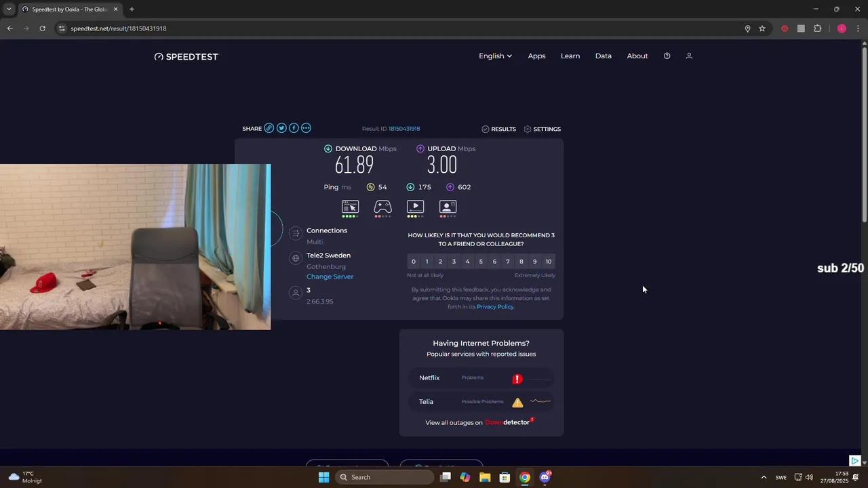Open the Chrome profile avatar
The image size is (868, 488).
pyautogui.click(x=842, y=28)
